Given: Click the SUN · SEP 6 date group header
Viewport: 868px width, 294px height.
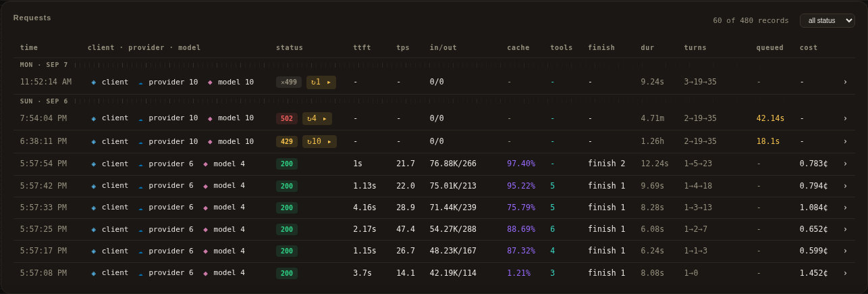Looking at the screenshot, I should (x=44, y=101).
